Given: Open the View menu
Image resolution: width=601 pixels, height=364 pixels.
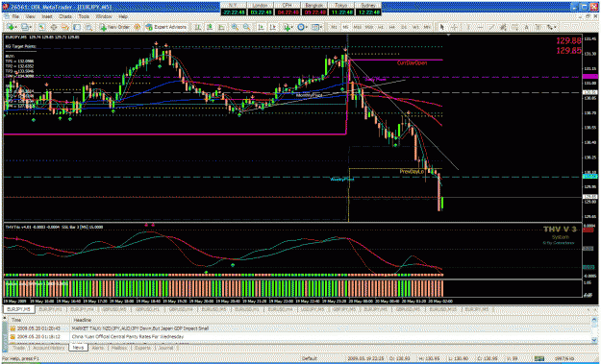Looking at the screenshot, I should pos(31,17).
